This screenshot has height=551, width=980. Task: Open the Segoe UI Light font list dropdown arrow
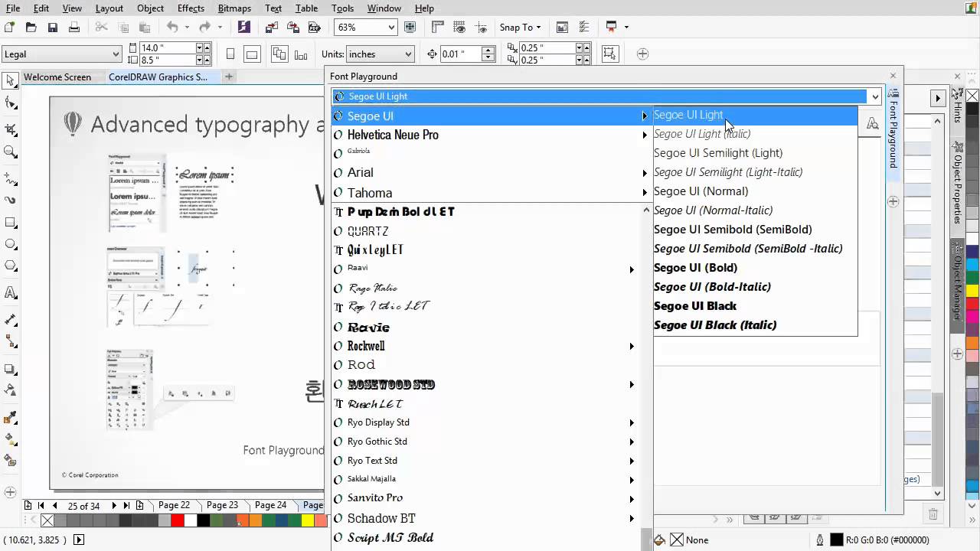coord(875,96)
